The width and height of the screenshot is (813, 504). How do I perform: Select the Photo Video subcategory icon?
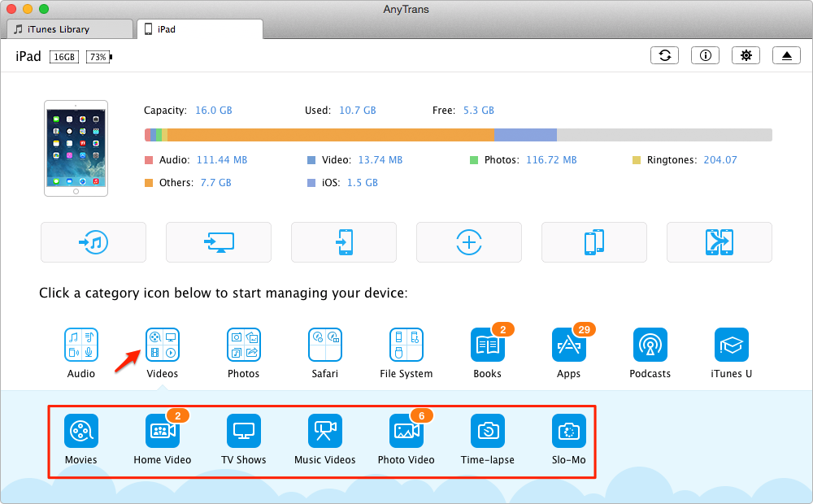click(x=406, y=430)
